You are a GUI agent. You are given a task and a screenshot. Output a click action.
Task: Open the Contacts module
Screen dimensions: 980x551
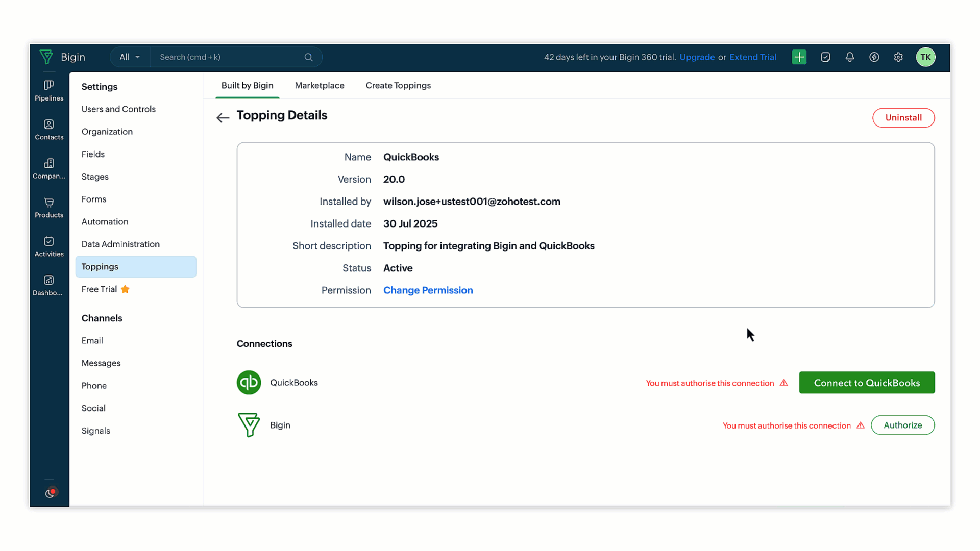click(49, 130)
